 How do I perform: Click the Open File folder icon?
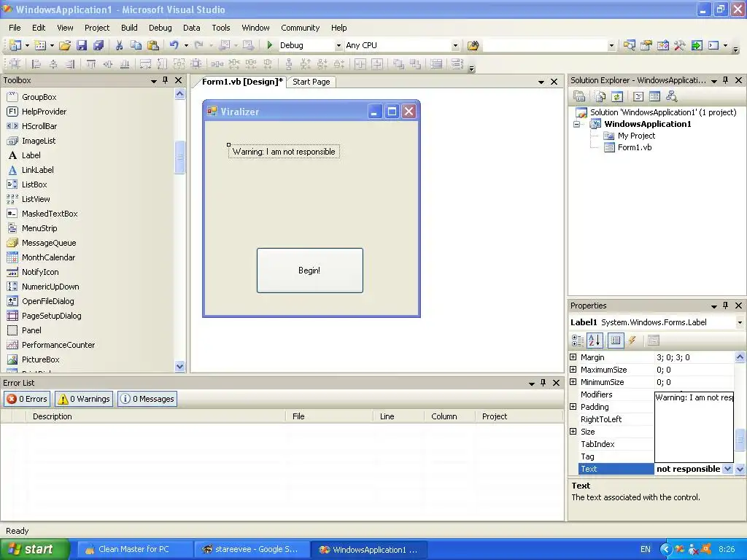pyautogui.click(x=65, y=45)
